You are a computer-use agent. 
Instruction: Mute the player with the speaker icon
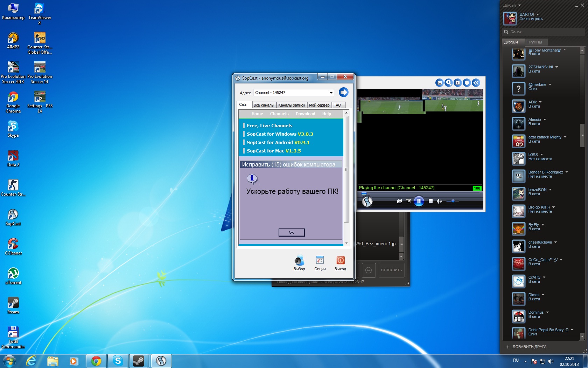tap(439, 201)
